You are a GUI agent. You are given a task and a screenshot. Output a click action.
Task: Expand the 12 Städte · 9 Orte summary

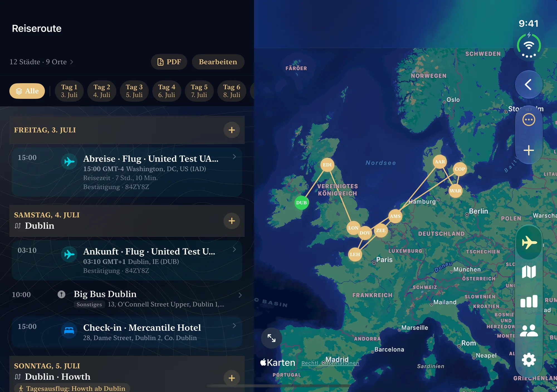(41, 62)
